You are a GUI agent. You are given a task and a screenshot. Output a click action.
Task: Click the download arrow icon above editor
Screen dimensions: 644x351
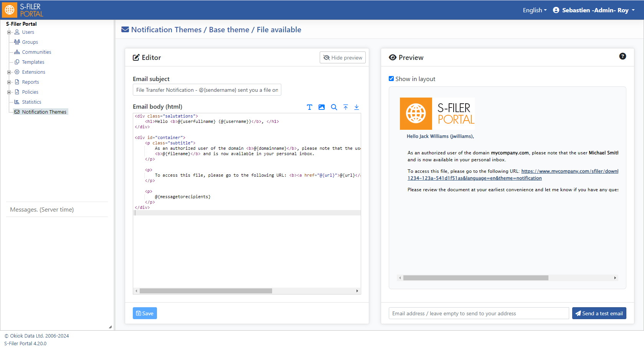point(357,107)
